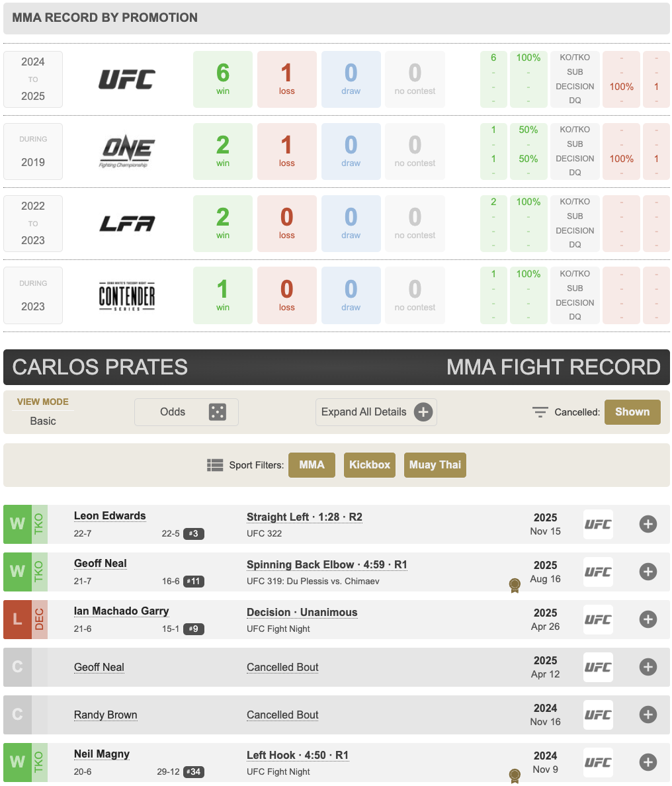This screenshot has height=786, width=672.
Task: Click the filter lines icon beside Cancelled
Action: (x=540, y=412)
